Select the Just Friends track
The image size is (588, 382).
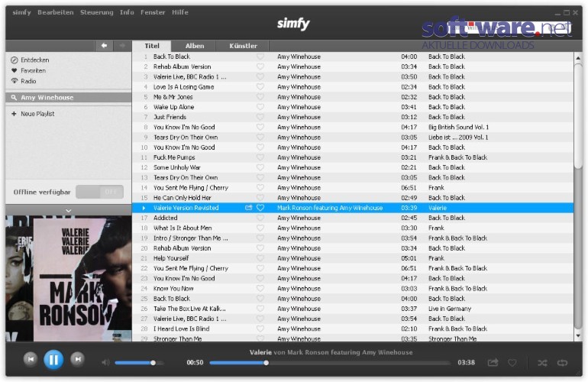pyautogui.click(x=170, y=117)
